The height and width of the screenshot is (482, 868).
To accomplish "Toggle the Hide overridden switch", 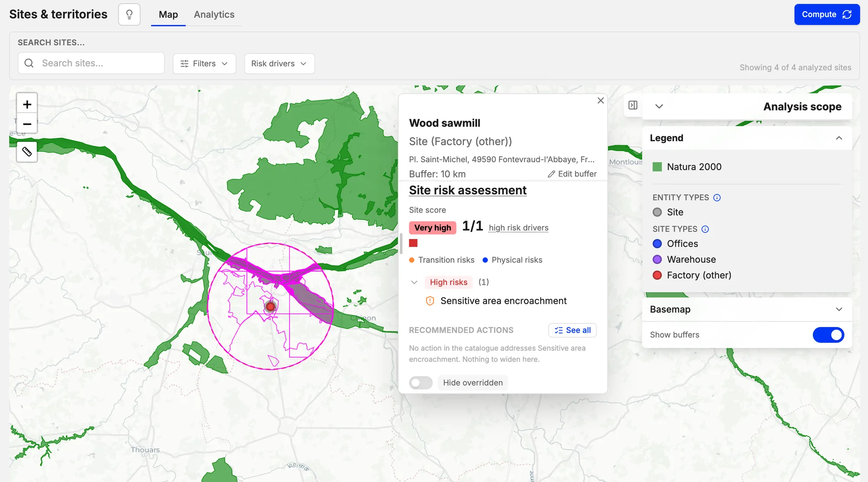I will click(x=421, y=383).
